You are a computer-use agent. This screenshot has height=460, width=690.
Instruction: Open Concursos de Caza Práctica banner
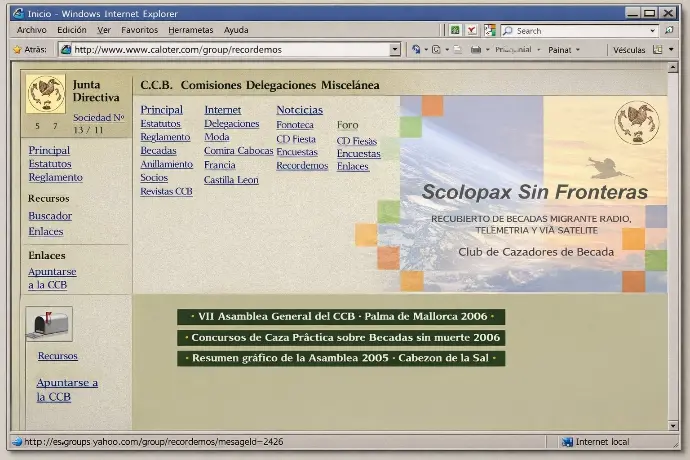coord(341,338)
